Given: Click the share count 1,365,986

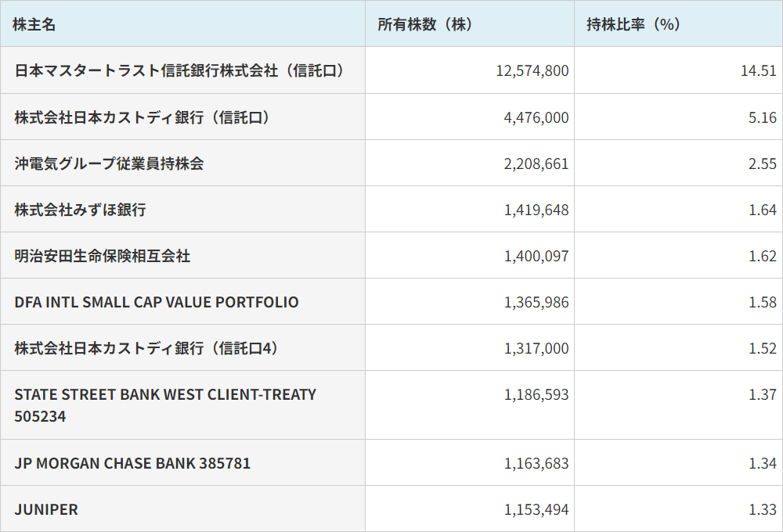Looking at the screenshot, I should 536,303.
